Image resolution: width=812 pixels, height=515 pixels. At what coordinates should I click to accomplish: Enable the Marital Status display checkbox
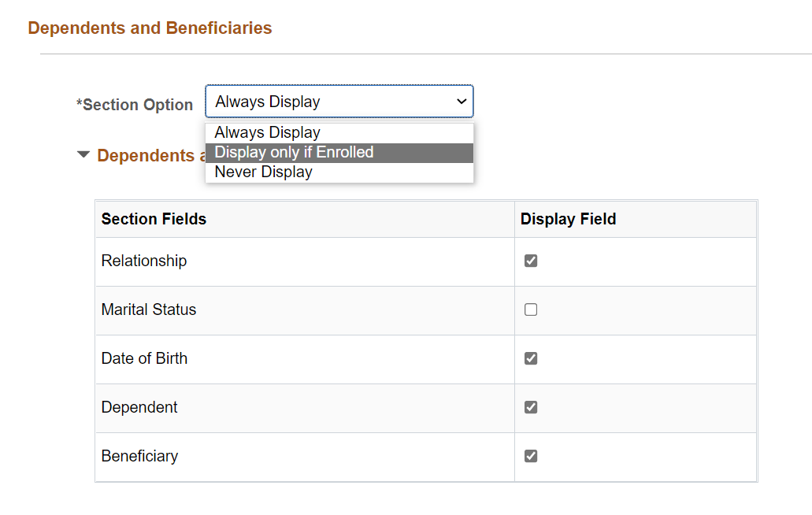pyautogui.click(x=531, y=309)
